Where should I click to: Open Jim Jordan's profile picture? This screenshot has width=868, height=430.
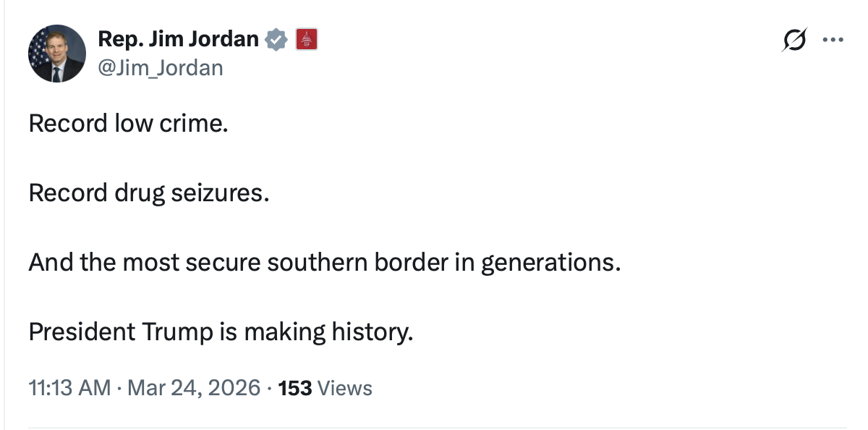click(57, 54)
